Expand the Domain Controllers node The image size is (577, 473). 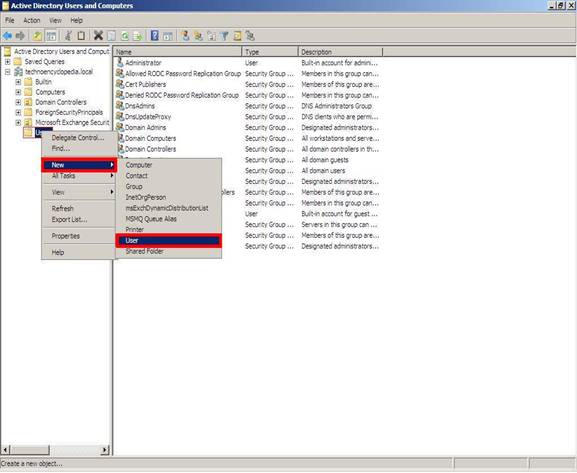18,102
